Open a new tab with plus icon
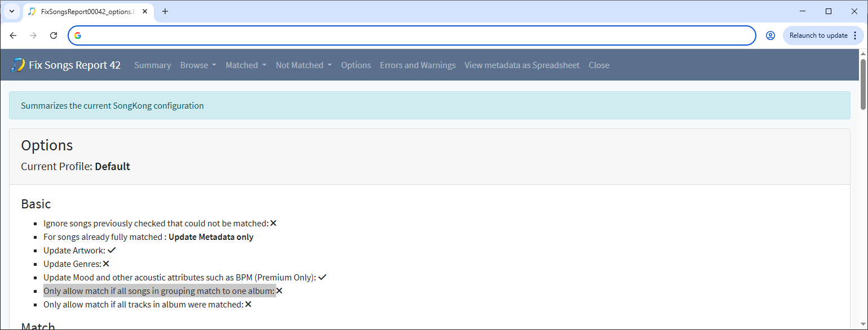This screenshot has height=330, width=868. pos(165,11)
